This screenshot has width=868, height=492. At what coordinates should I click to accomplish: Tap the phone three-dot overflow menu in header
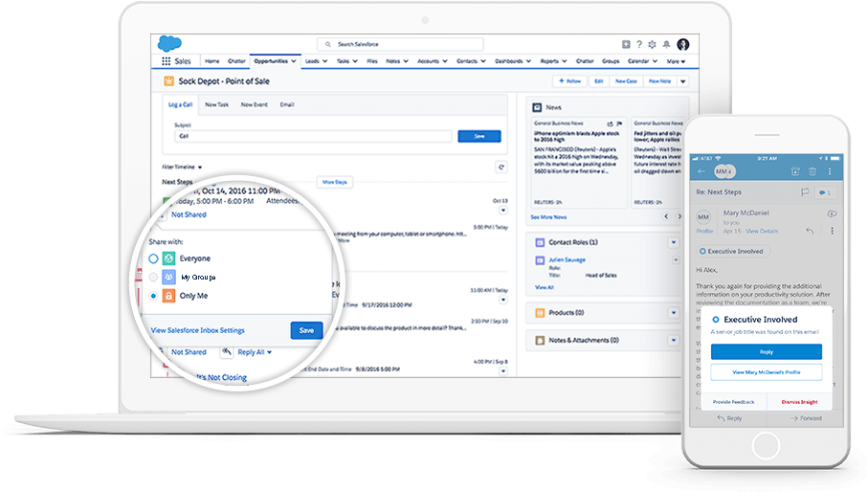[830, 171]
